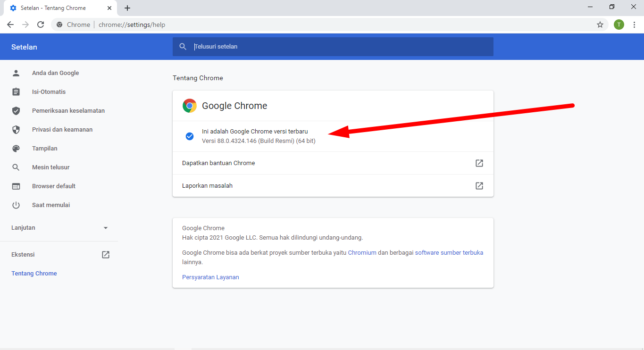Screen dimensions: 644x350
Task: Click the browser window icon beside Browser default
Action: click(16, 186)
